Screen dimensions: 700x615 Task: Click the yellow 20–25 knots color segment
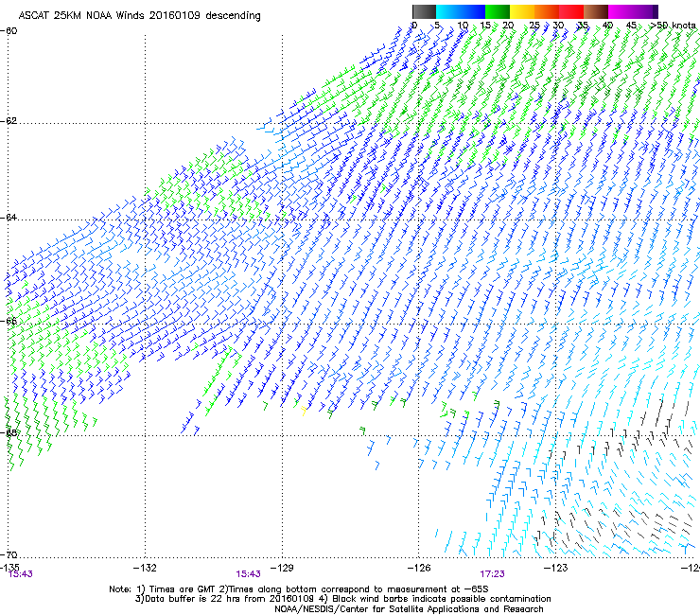pos(522,11)
